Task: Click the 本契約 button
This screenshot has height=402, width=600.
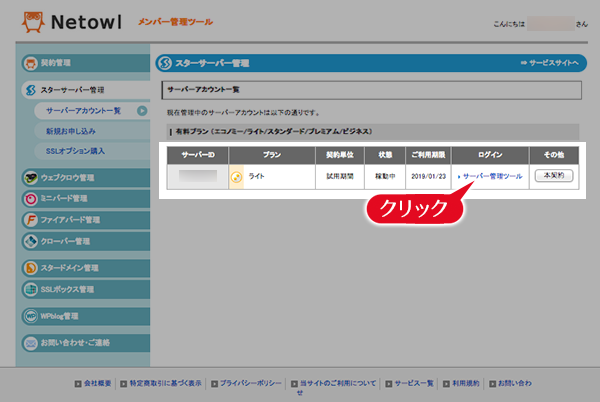Action: coord(554,176)
